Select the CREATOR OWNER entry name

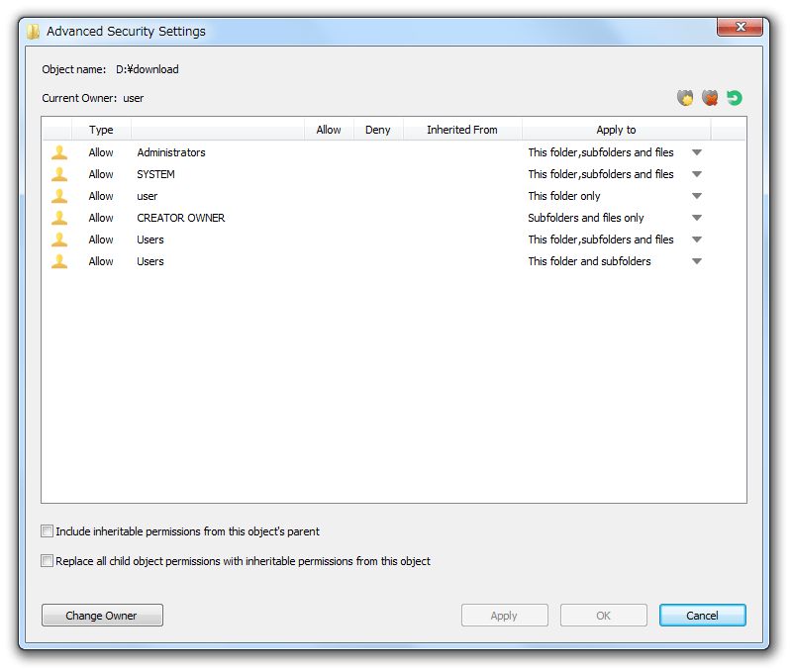coord(181,218)
